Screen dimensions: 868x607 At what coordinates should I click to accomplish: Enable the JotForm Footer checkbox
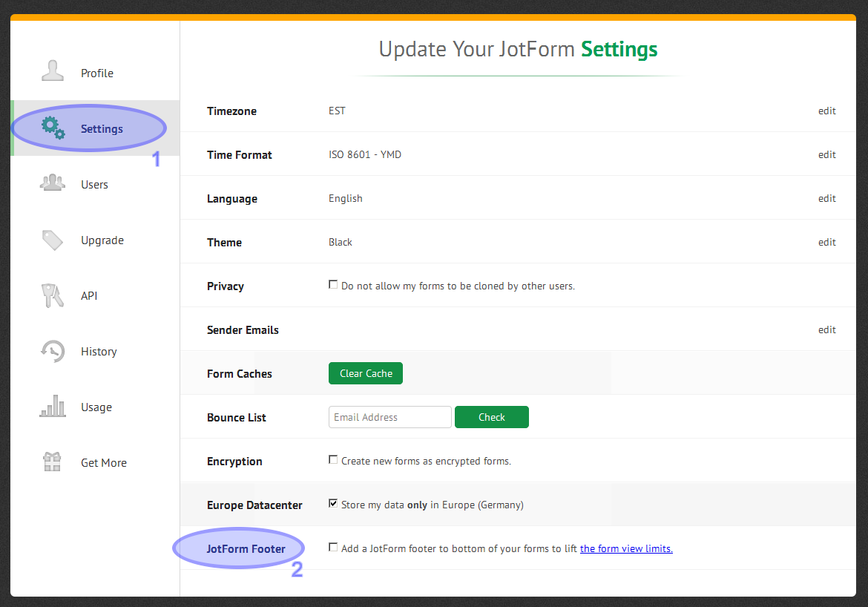point(333,547)
